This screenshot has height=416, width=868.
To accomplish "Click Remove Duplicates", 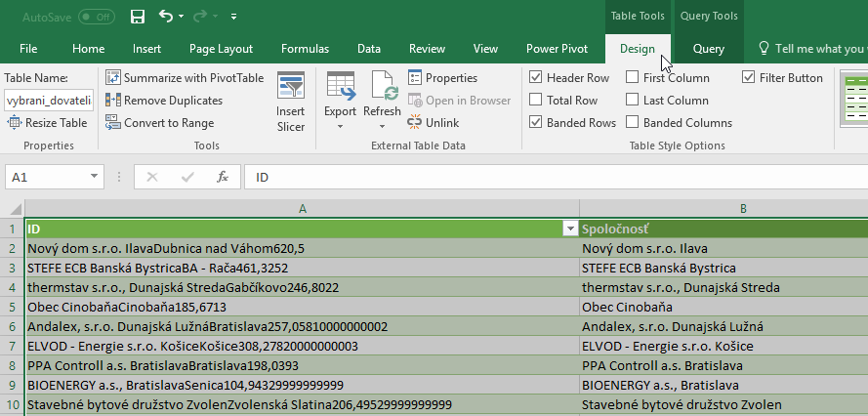I will (164, 101).
